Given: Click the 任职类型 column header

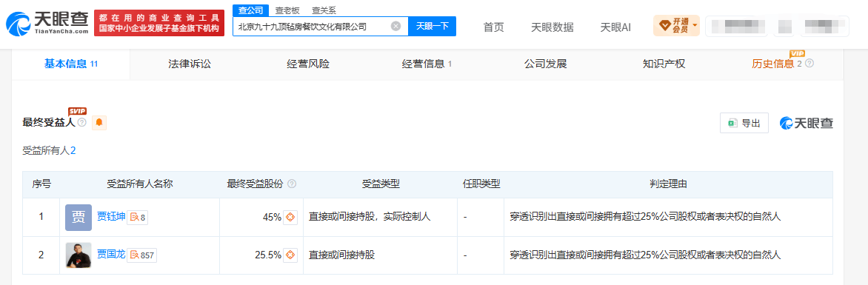Looking at the screenshot, I should pyautogui.click(x=481, y=184).
